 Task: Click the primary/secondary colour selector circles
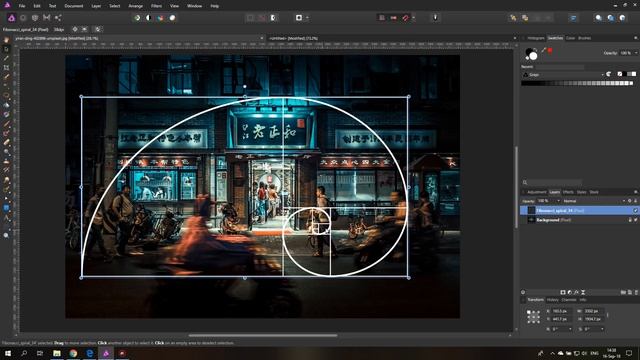(x=531, y=53)
